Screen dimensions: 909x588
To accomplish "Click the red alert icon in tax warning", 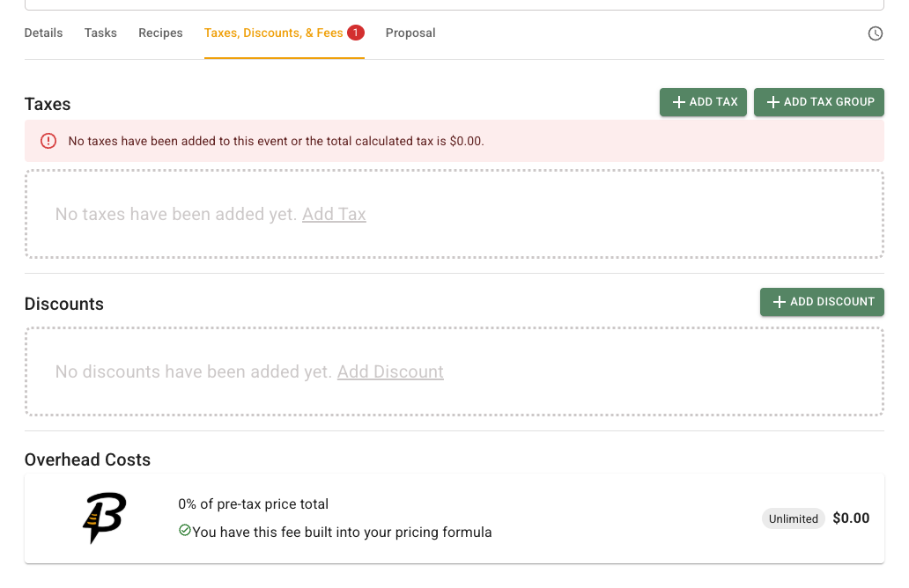I will (x=48, y=141).
